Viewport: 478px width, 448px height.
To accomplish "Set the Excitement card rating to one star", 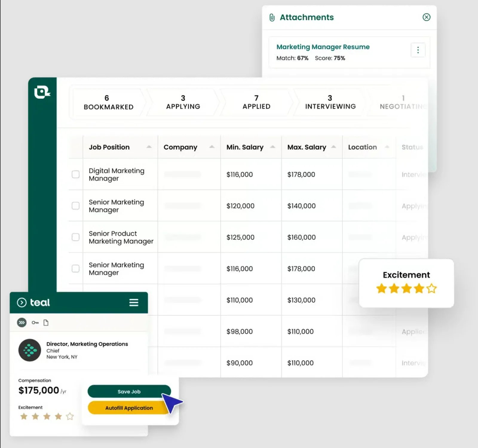I will pyautogui.click(x=382, y=289).
